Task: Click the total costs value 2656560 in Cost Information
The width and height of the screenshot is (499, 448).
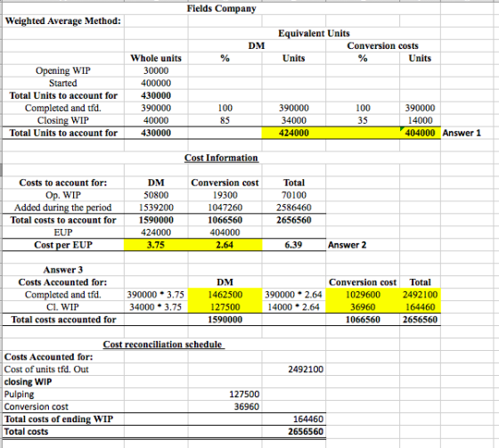Action: coord(294,220)
